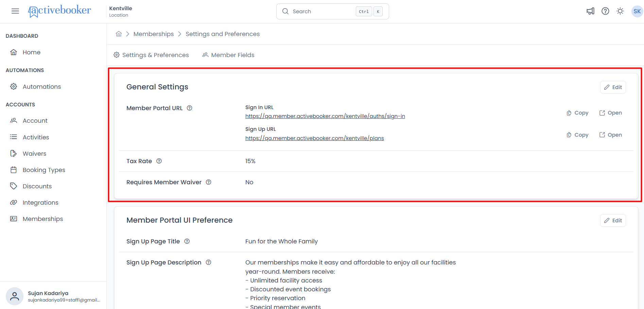Click the activebooker logo

pos(59,11)
